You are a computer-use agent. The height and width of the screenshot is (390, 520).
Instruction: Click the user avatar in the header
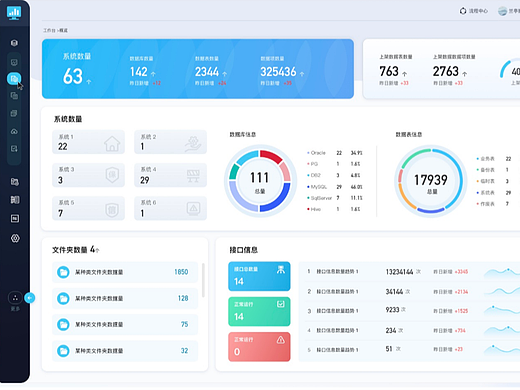[503, 11]
